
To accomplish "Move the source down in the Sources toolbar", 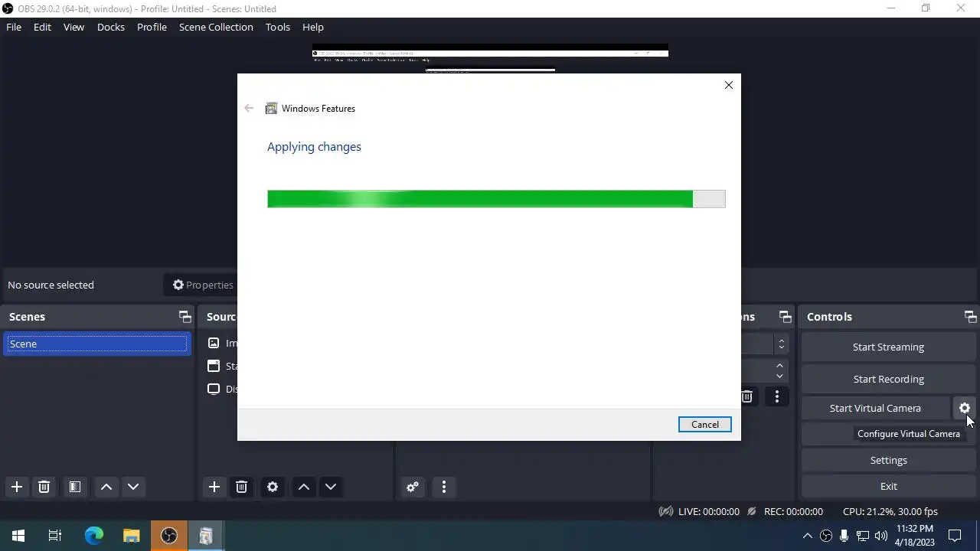I will 331,487.
